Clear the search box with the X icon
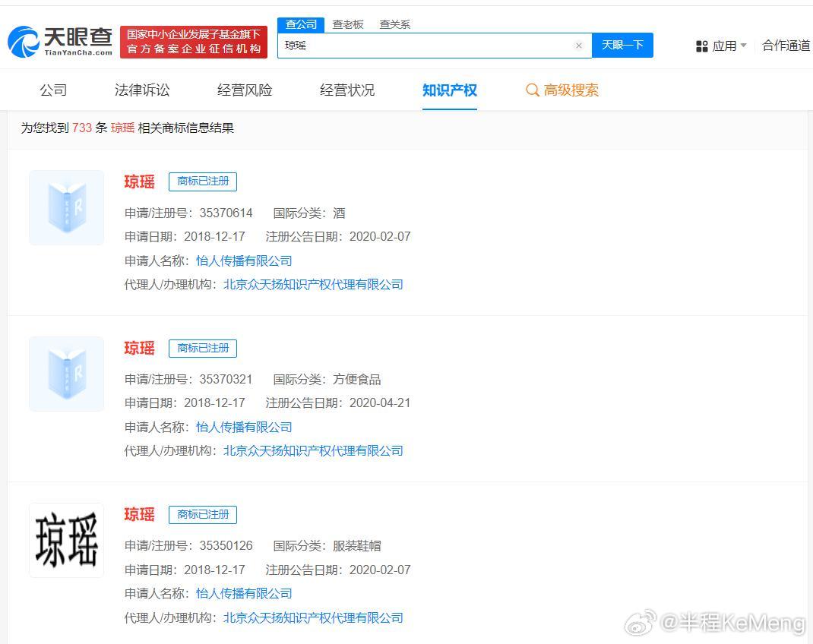The height and width of the screenshot is (644, 813). click(x=579, y=46)
